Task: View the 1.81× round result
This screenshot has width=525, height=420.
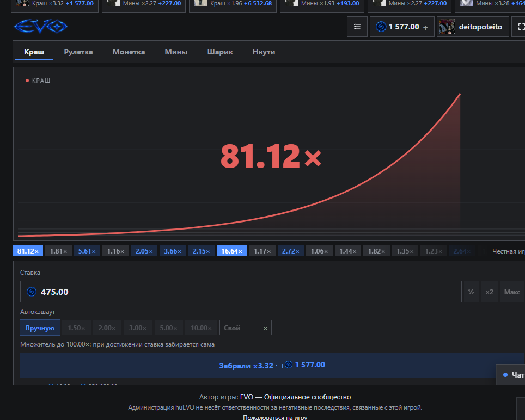Action: coord(59,251)
